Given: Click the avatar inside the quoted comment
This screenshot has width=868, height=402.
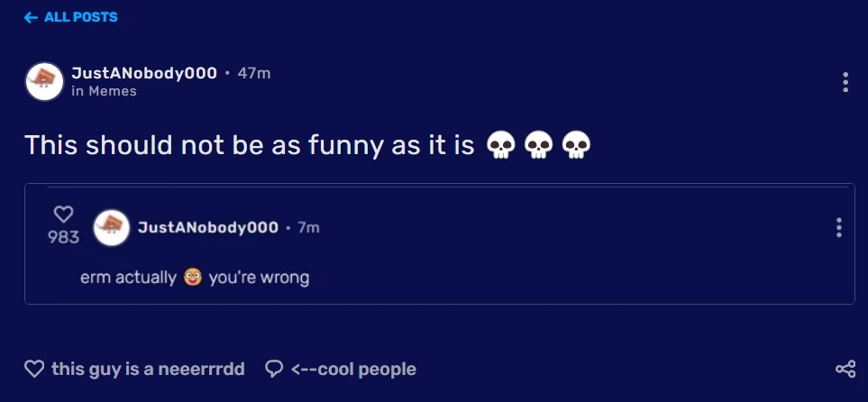Looking at the screenshot, I should (x=112, y=227).
